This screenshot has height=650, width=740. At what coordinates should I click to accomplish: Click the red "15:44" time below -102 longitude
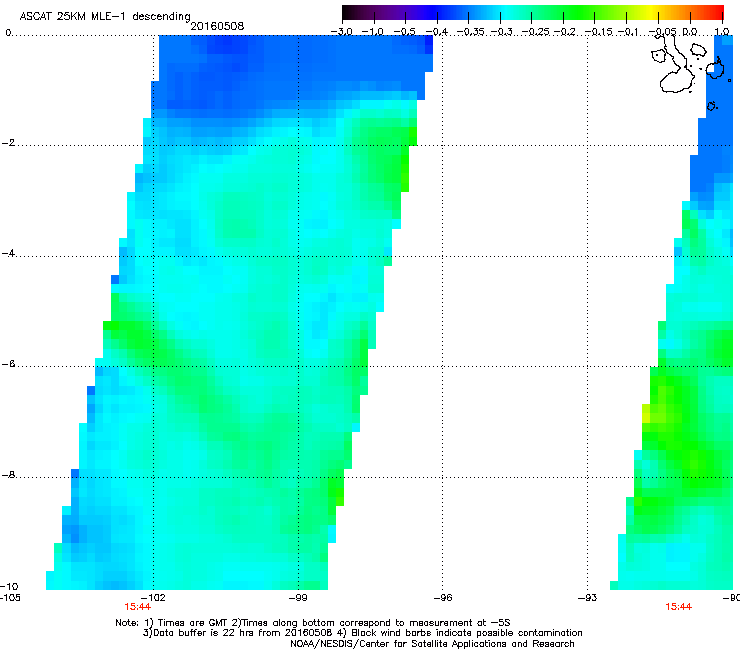(x=137, y=607)
